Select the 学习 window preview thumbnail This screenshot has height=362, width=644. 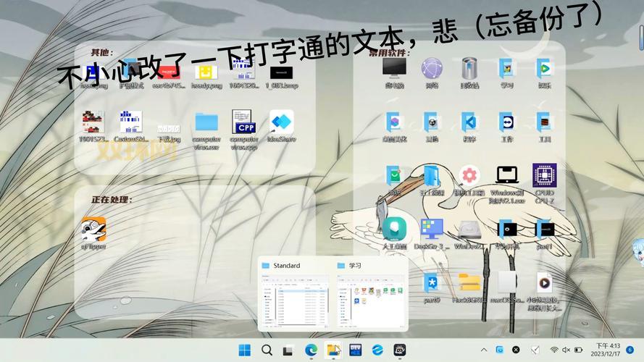click(x=370, y=300)
